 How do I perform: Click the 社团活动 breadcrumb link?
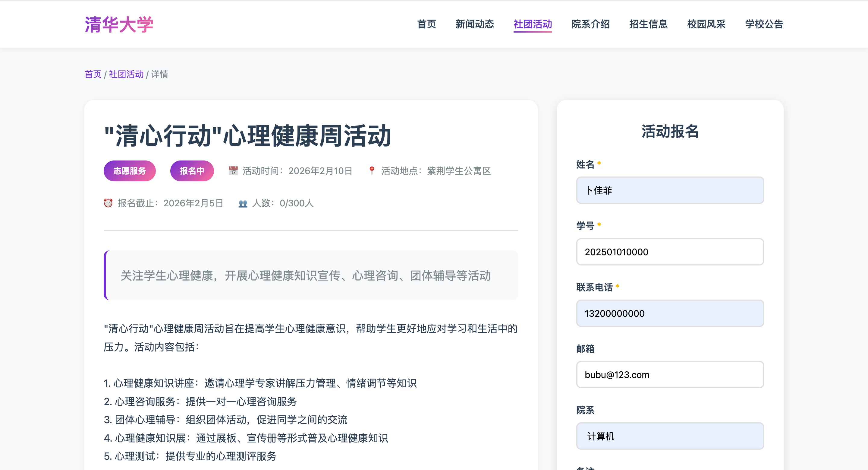(x=126, y=74)
